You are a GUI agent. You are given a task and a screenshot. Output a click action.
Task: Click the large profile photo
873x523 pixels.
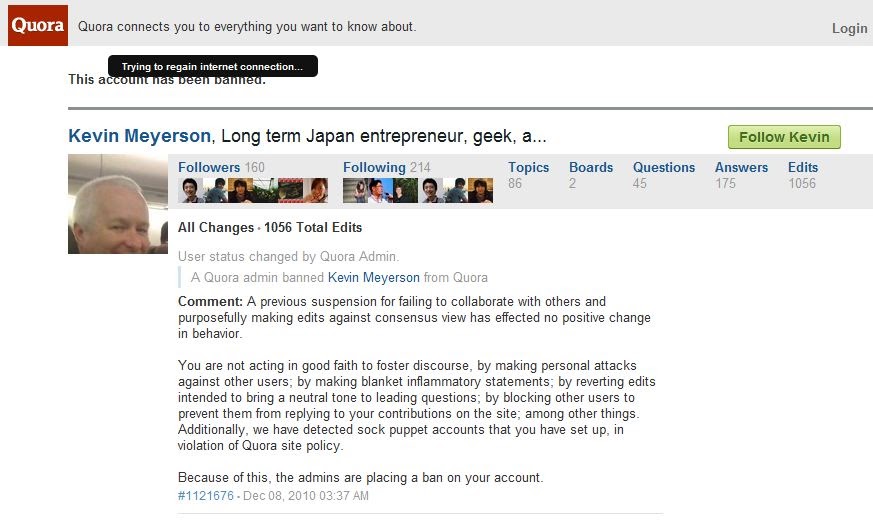tap(117, 204)
